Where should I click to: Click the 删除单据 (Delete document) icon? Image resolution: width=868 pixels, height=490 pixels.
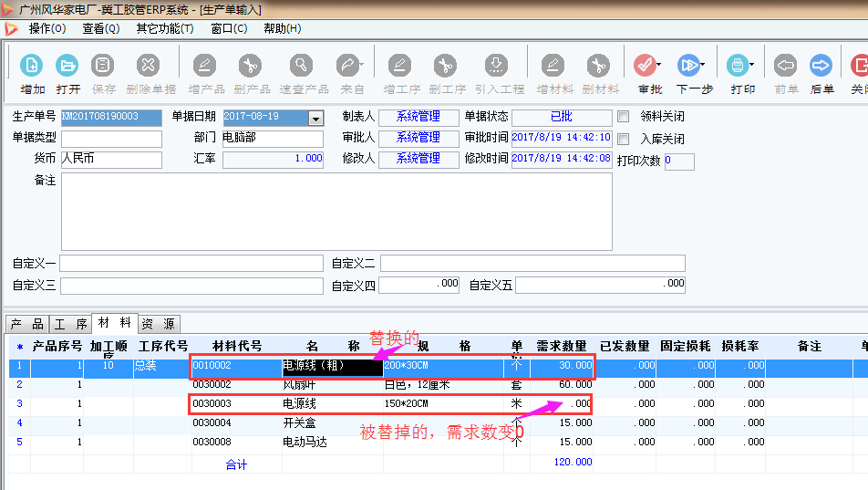coord(150,66)
